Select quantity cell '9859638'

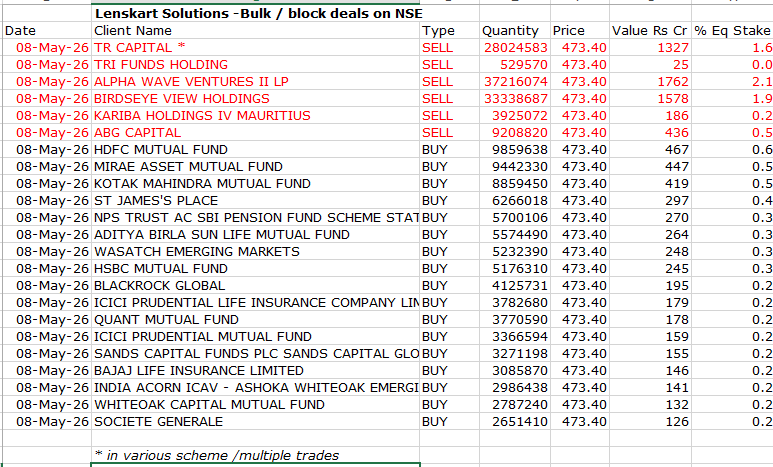(x=515, y=150)
